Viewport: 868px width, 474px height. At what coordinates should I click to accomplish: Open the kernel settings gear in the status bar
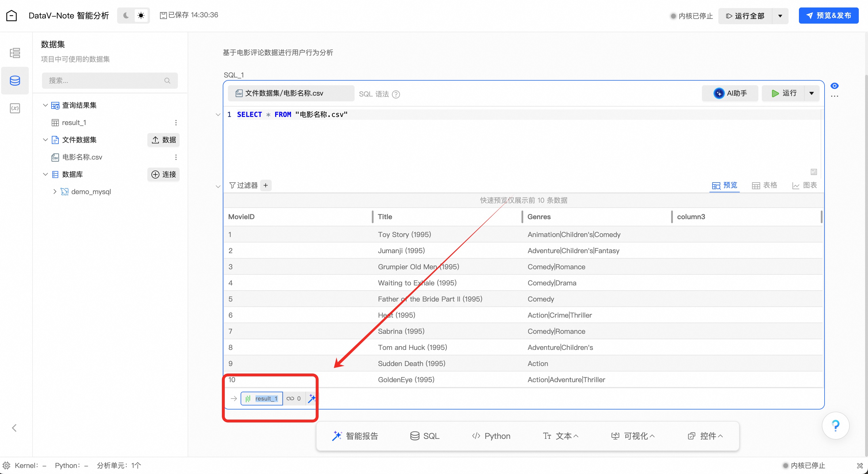[x=6, y=466]
